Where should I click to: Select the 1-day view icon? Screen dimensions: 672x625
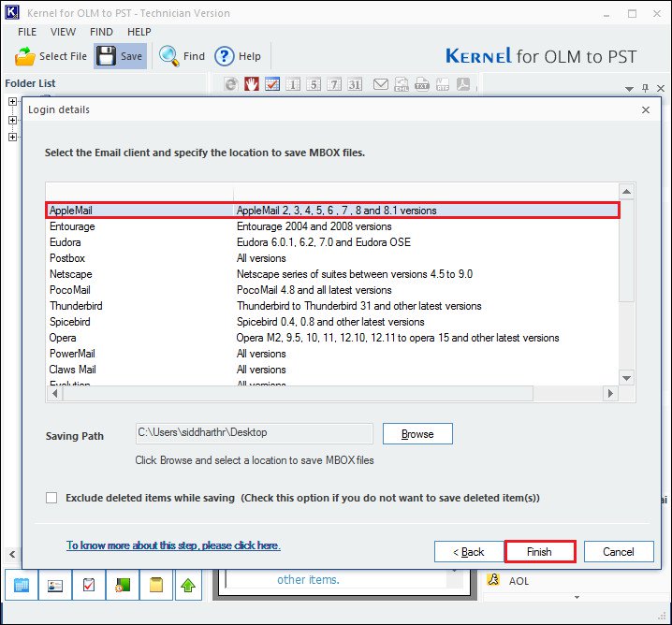tap(293, 84)
